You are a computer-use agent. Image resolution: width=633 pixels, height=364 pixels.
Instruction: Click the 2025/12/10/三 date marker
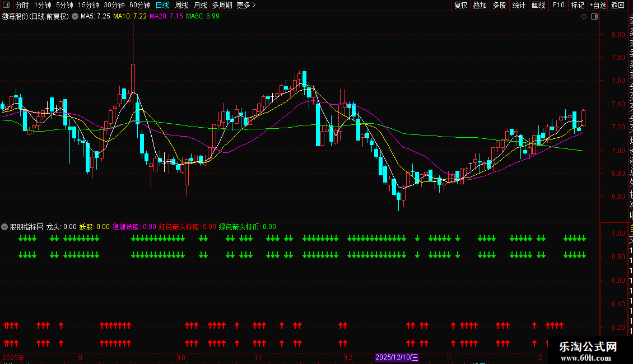[397, 357]
